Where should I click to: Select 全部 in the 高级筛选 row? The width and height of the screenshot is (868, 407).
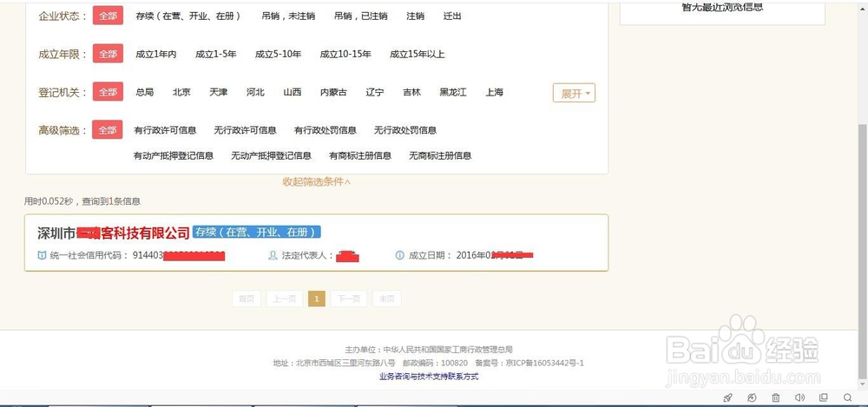[108, 130]
